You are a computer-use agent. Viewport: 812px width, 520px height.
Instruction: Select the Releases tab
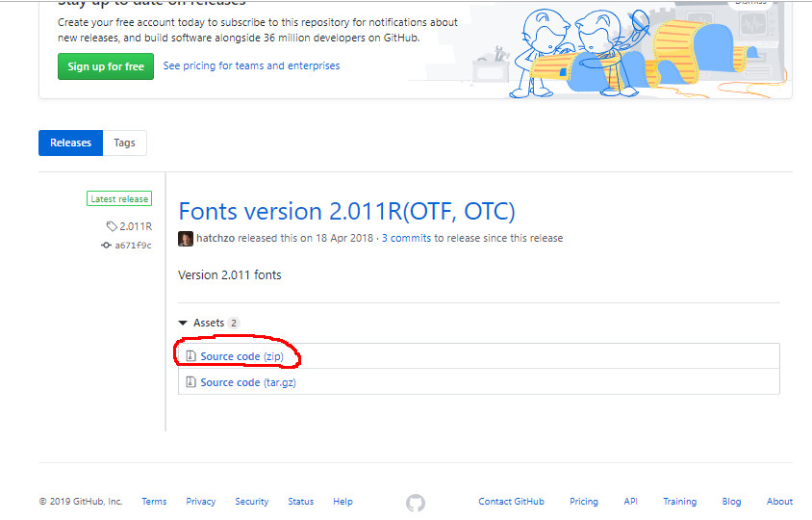[x=70, y=143]
